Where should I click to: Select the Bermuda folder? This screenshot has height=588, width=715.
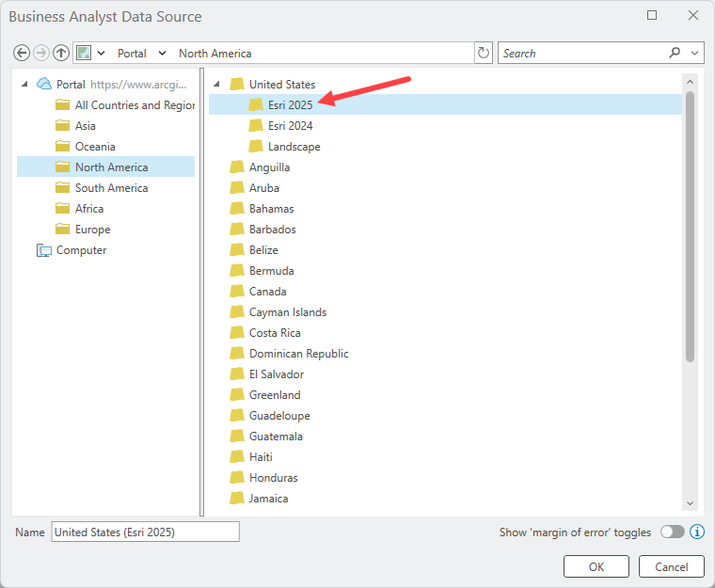[262, 271]
